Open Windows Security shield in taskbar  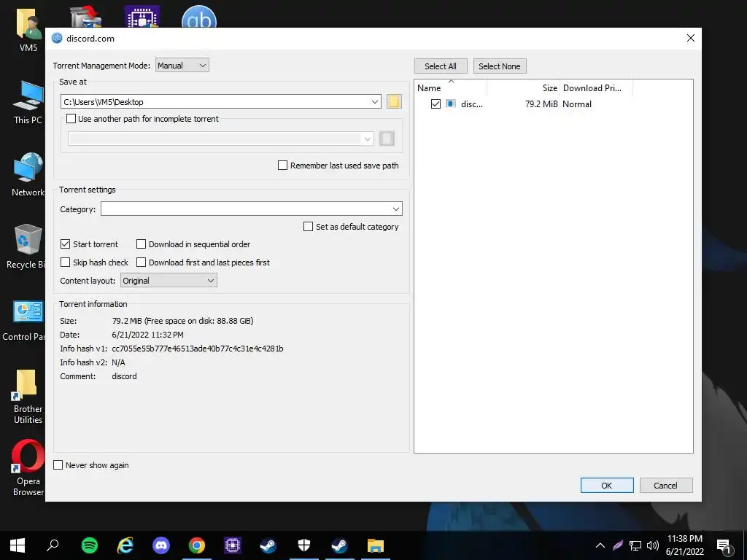tap(304, 545)
